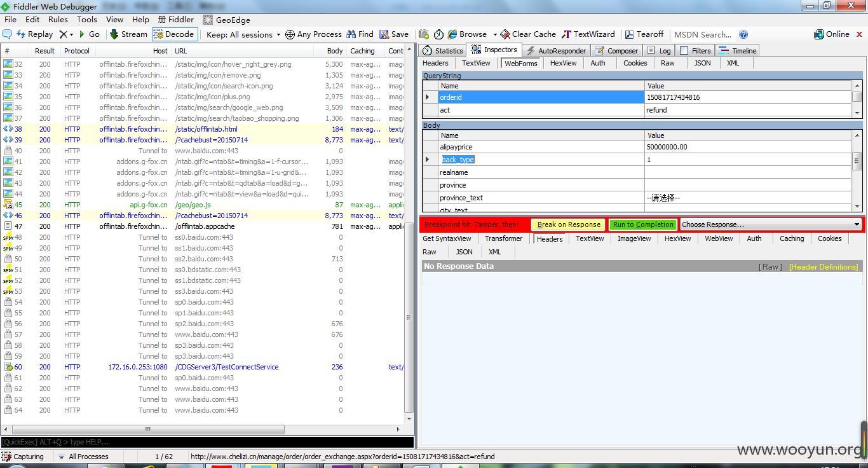
Task: Open the Keep: All sessions dropdown
Action: pos(243,34)
